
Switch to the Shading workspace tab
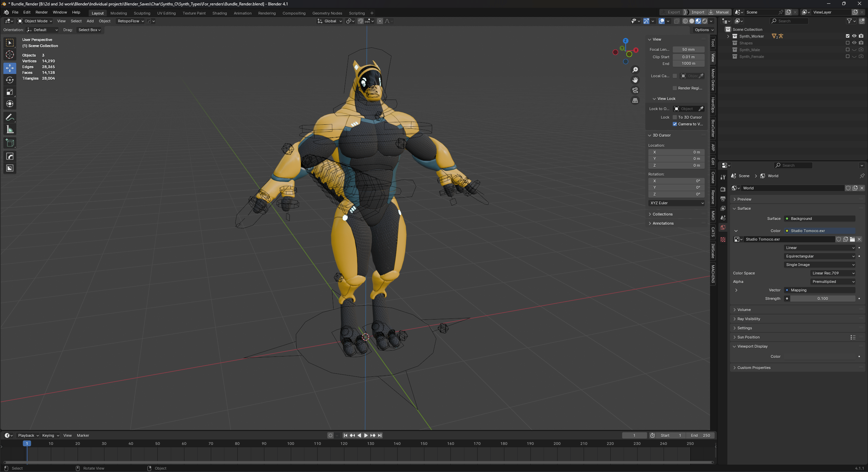[x=220, y=13]
